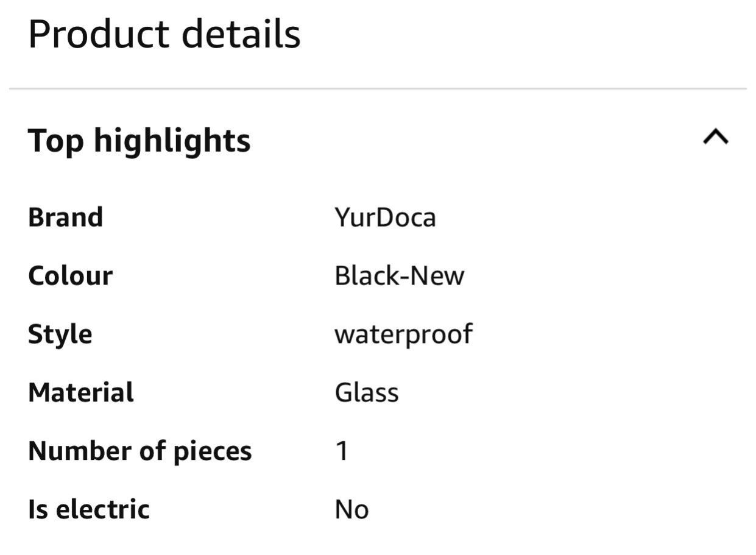756x555 pixels.
Task: Select the Brand attribute label
Action: click(65, 217)
